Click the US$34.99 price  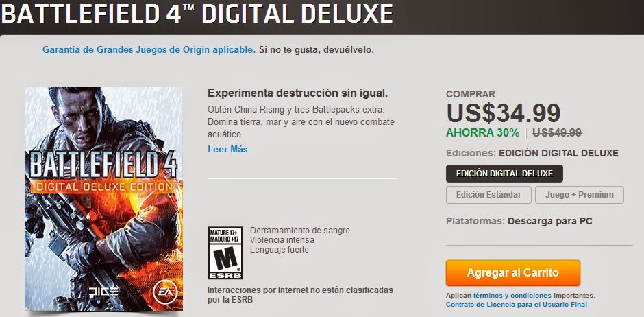(503, 113)
